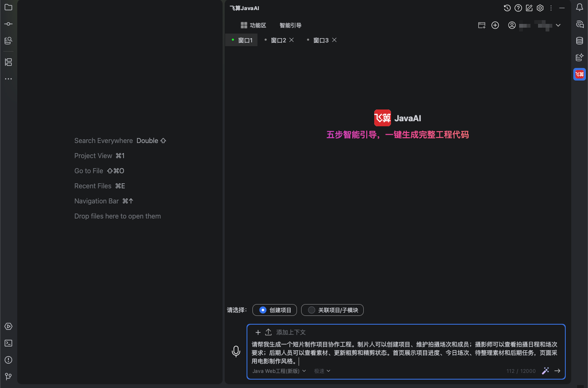Click the upload icon beside 添加上下文
Viewport: 588px width, 388px height.
pyautogui.click(x=269, y=332)
